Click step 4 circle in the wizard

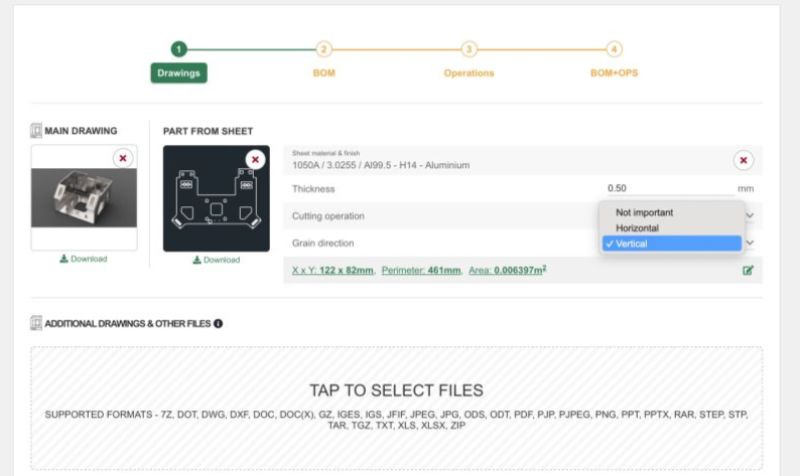pyautogui.click(x=614, y=49)
